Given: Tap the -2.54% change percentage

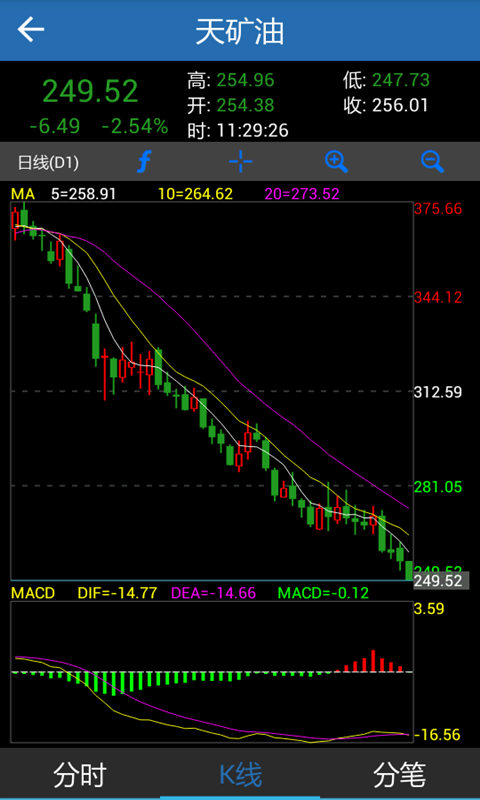Looking at the screenshot, I should (x=135, y=126).
